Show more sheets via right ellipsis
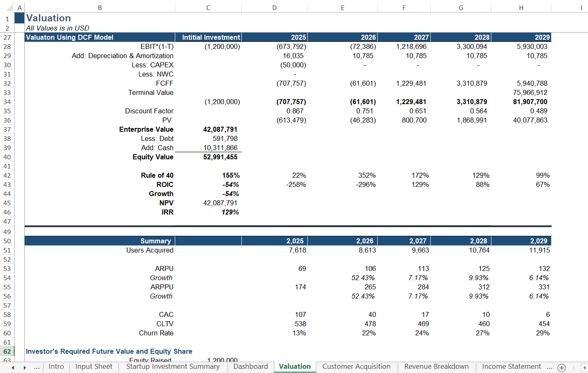Image resolution: width=588 pixels, height=373 pixels. [550, 367]
